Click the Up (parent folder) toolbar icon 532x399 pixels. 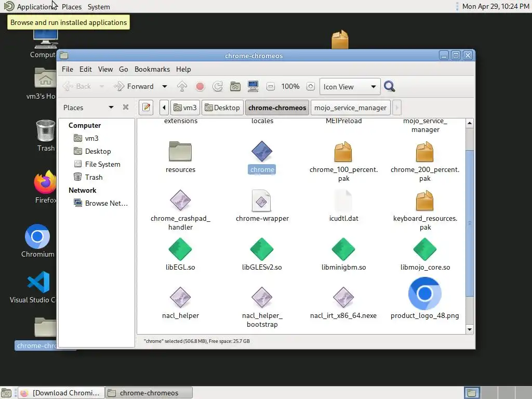pyautogui.click(x=182, y=87)
